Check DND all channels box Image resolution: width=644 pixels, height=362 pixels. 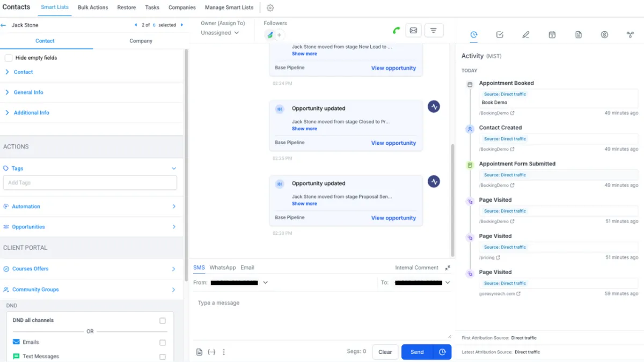tap(163, 321)
